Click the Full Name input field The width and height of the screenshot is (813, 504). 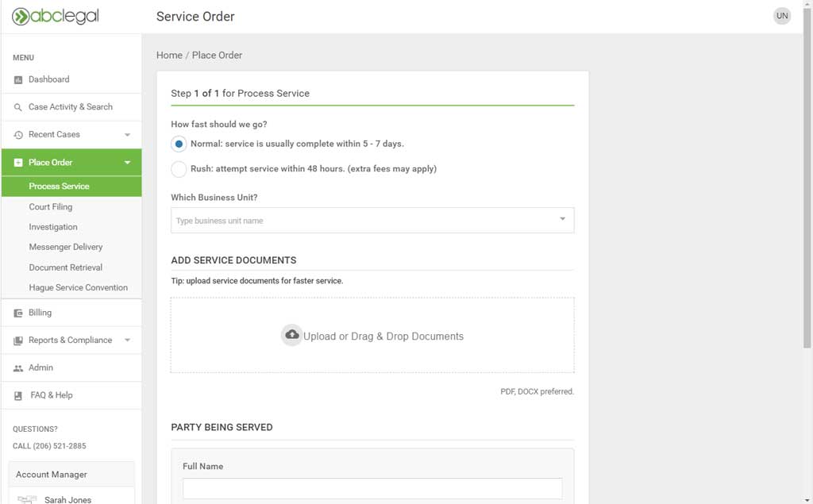[x=372, y=488]
